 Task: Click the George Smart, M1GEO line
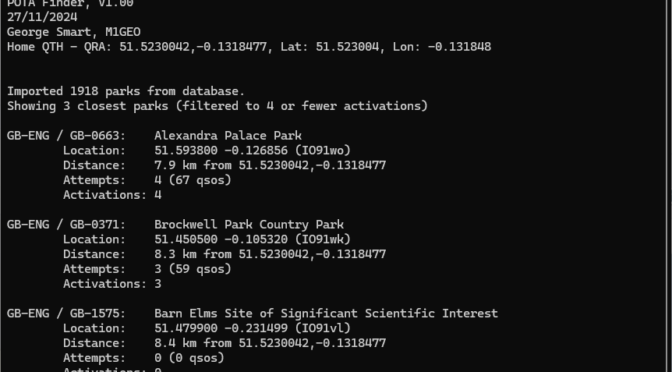click(74, 32)
